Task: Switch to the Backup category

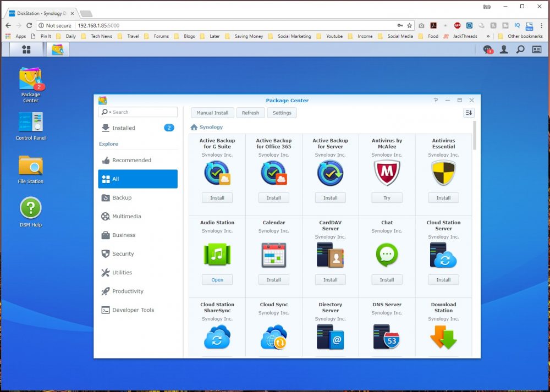Action: (138, 198)
